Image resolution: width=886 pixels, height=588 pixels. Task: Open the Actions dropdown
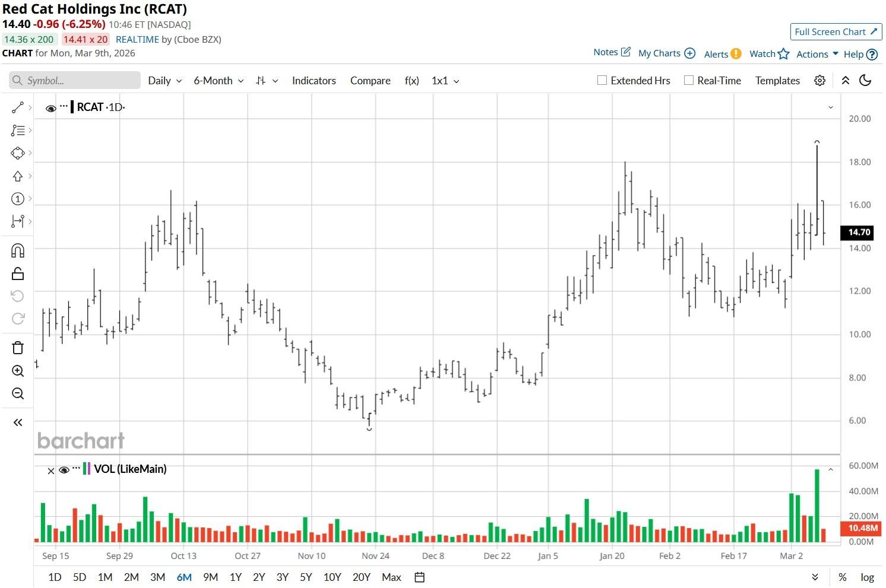(x=817, y=54)
